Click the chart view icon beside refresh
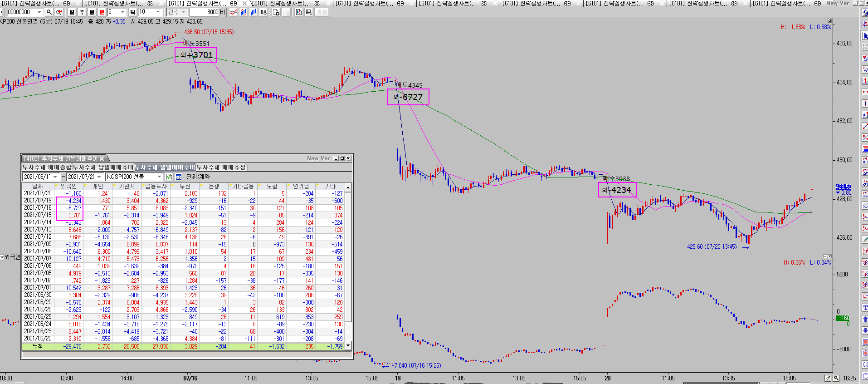The width and height of the screenshot is (868, 384). [x=179, y=177]
